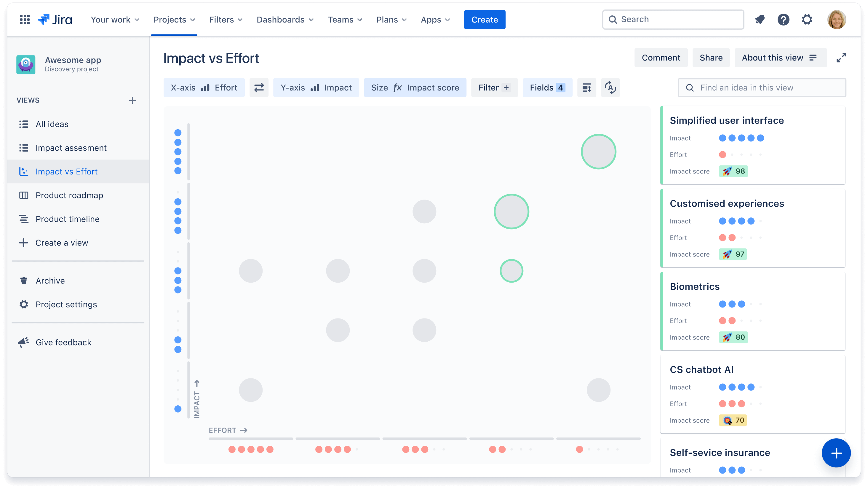Screen dimensions: 868x489
Task: Click the fullscreen expand icon
Action: point(841,58)
